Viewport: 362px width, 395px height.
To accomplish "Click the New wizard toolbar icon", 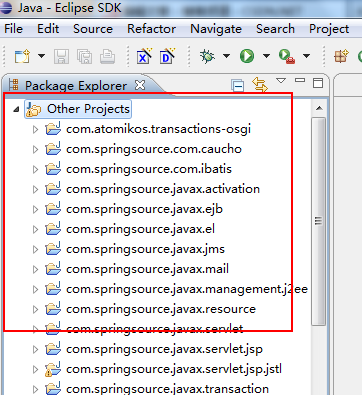I will (x=22, y=56).
